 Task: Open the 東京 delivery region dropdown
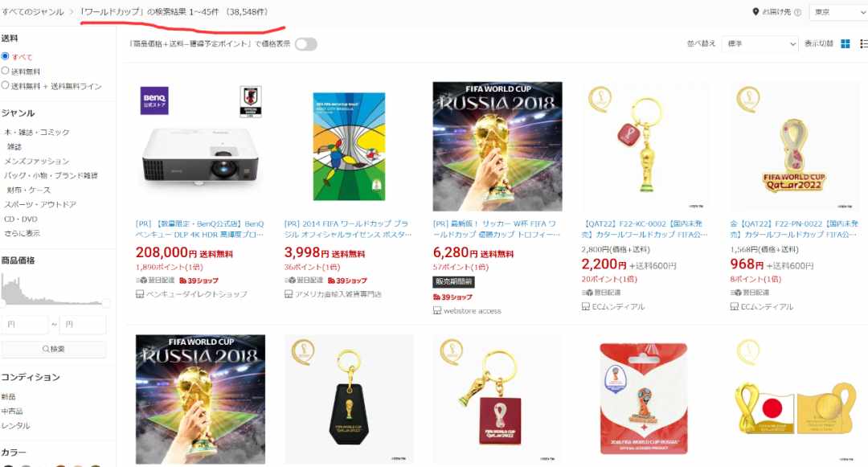(838, 12)
